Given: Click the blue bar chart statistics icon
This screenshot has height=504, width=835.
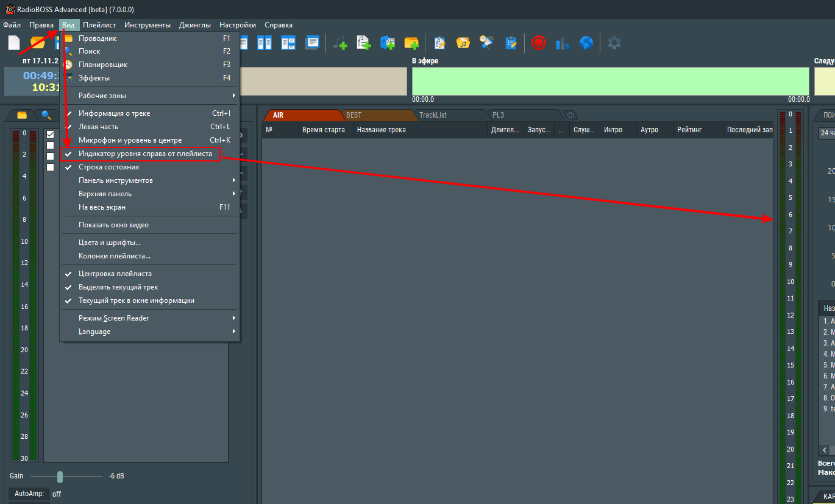Looking at the screenshot, I should click(x=563, y=43).
